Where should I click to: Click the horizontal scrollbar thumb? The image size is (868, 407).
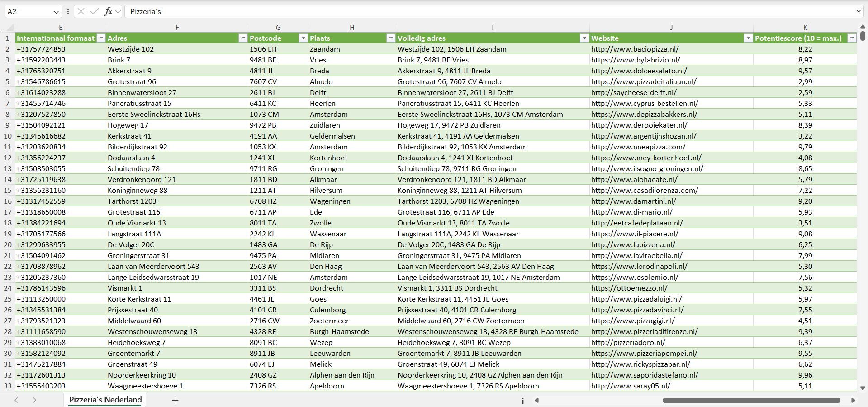tap(751, 400)
